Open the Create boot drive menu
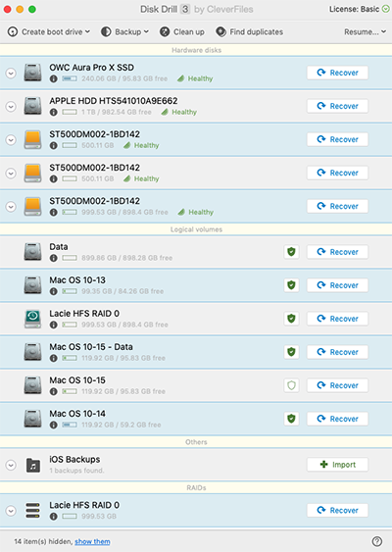The width and height of the screenshot is (392, 552). (x=49, y=31)
